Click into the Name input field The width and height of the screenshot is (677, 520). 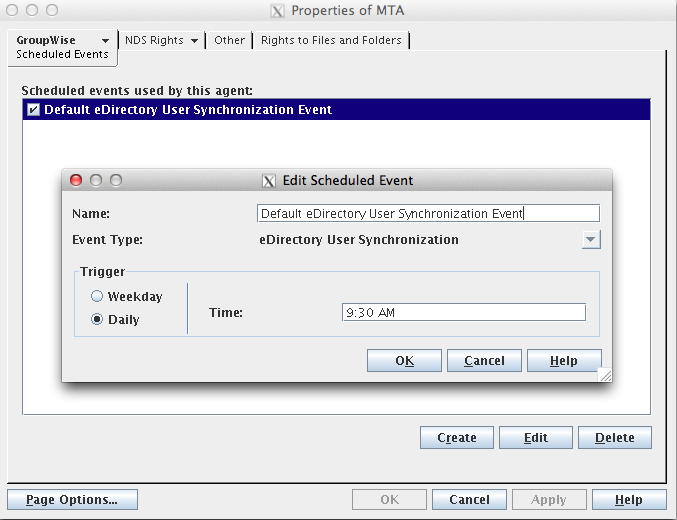pyautogui.click(x=428, y=213)
